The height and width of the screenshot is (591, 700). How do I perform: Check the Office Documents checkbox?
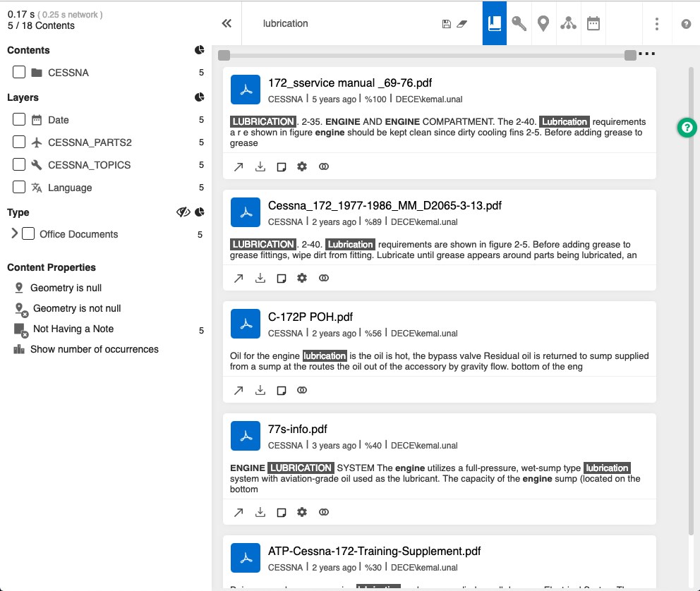tap(28, 233)
